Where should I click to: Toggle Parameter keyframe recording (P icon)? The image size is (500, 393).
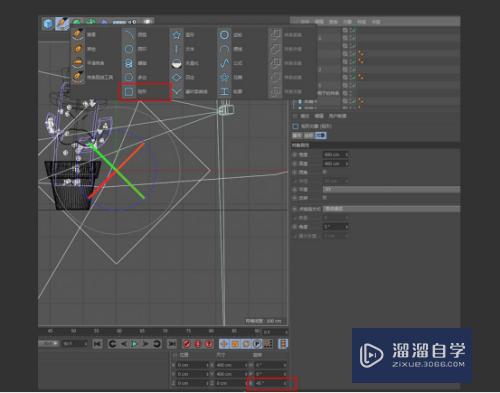257,344
